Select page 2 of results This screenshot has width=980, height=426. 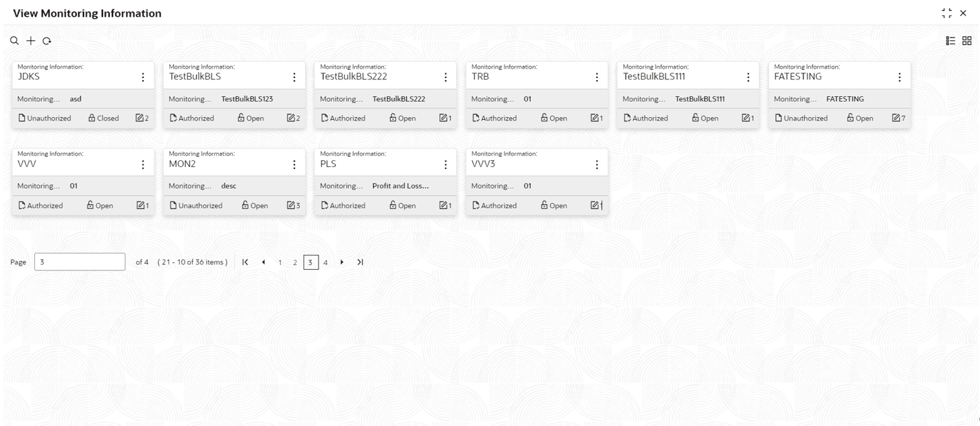(x=295, y=262)
